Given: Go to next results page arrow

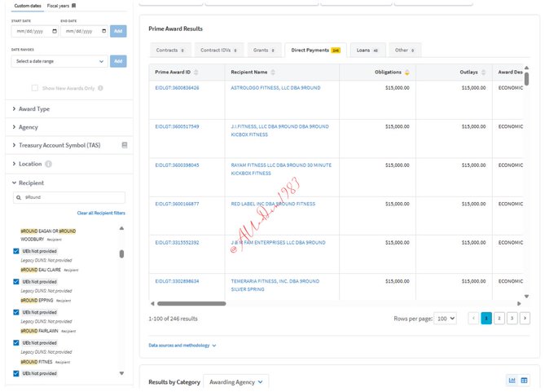Looking at the screenshot, I should [525, 318].
